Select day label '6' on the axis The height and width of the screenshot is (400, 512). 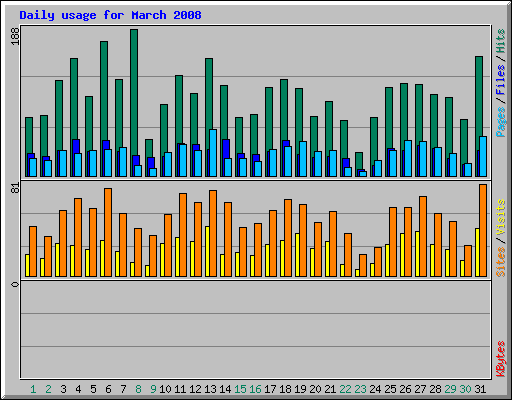[108, 389]
